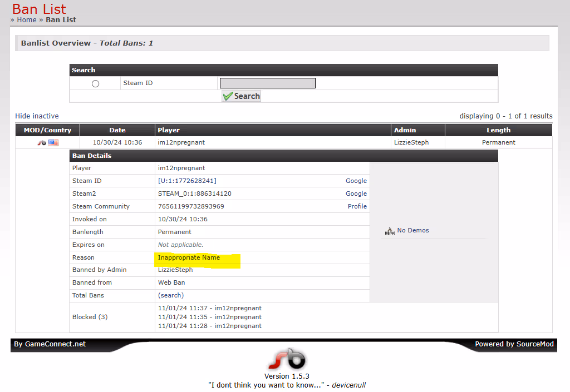Click the Permanent length cell
The width and height of the screenshot is (570, 392).
tap(499, 142)
